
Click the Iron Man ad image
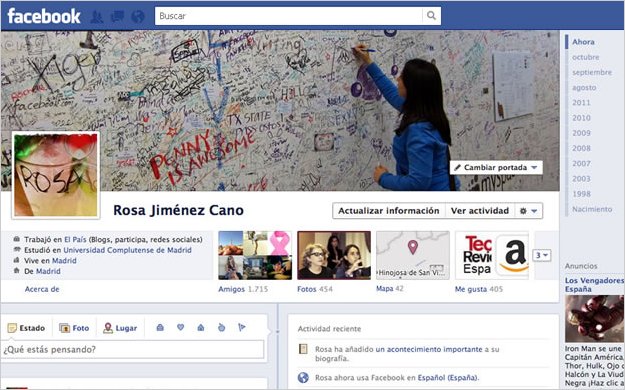(x=594, y=318)
